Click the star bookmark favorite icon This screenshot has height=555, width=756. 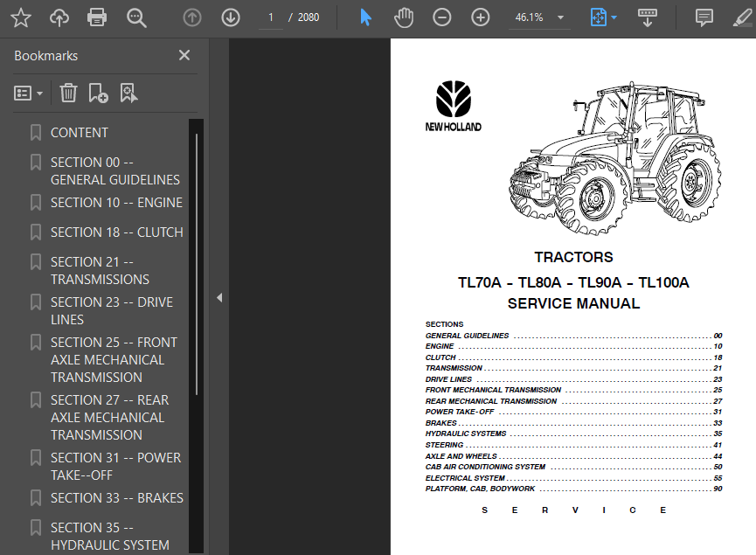[21, 17]
